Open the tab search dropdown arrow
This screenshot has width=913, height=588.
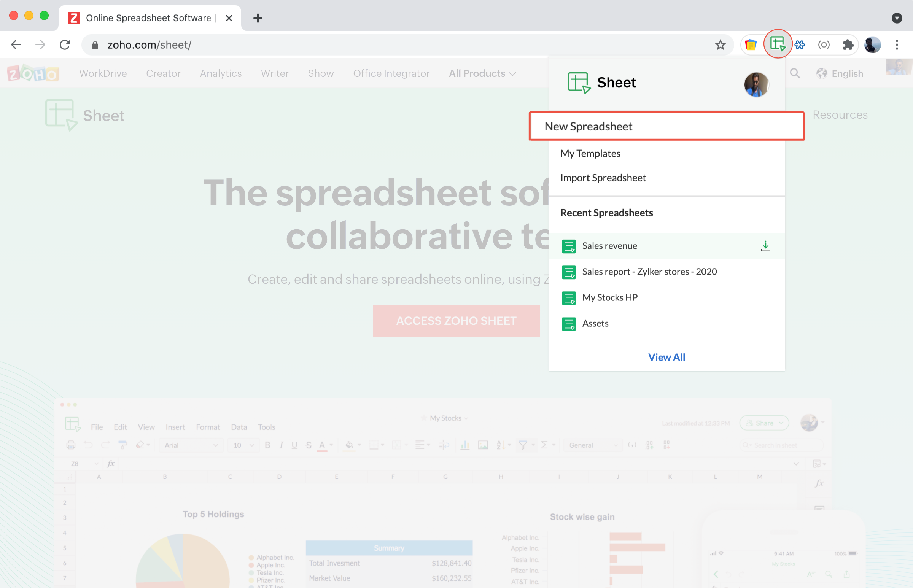pos(897,18)
